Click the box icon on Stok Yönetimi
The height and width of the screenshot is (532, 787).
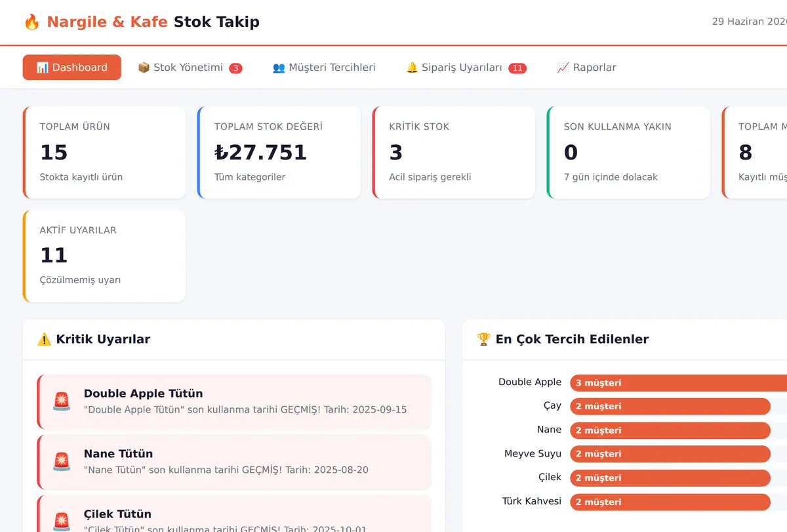pyautogui.click(x=144, y=68)
